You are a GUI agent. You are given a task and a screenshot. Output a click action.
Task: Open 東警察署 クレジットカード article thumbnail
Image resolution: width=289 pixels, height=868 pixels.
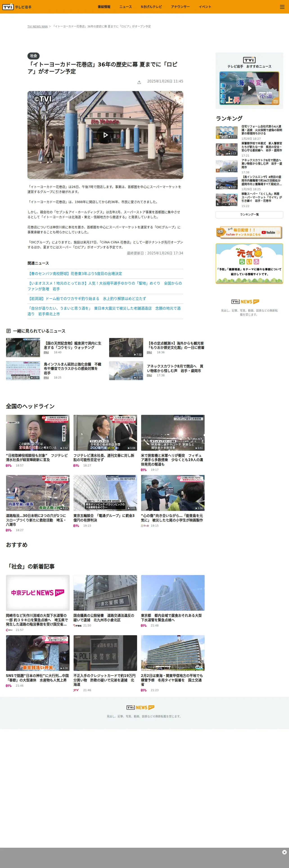105,653
